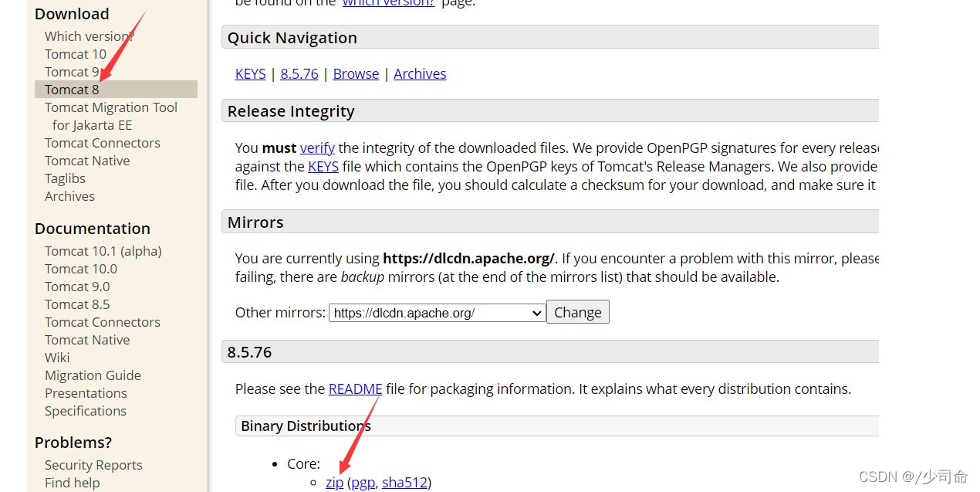Click KEYS in Quick Navigation
Image resolution: width=980 pixels, height=492 pixels.
click(250, 73)
